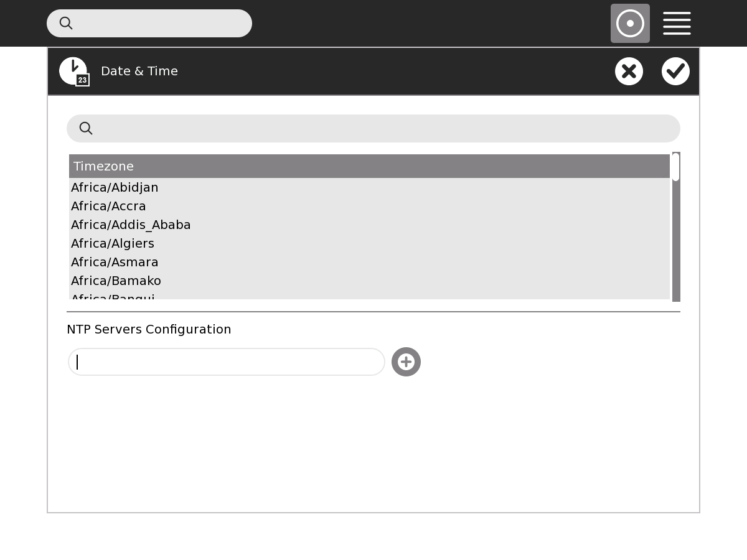Select Africa/Addis_Ababa timezone
747x560 pixels.
tap(131, 225)
